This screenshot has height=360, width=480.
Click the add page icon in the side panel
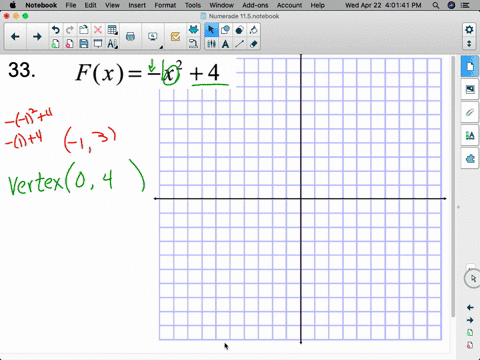470,333
